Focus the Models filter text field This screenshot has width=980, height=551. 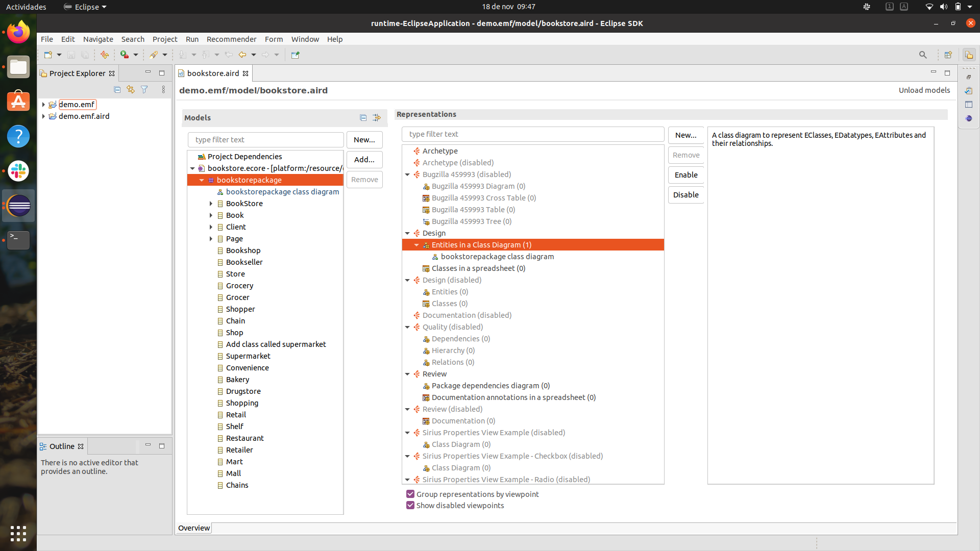[x=266, y=140]
